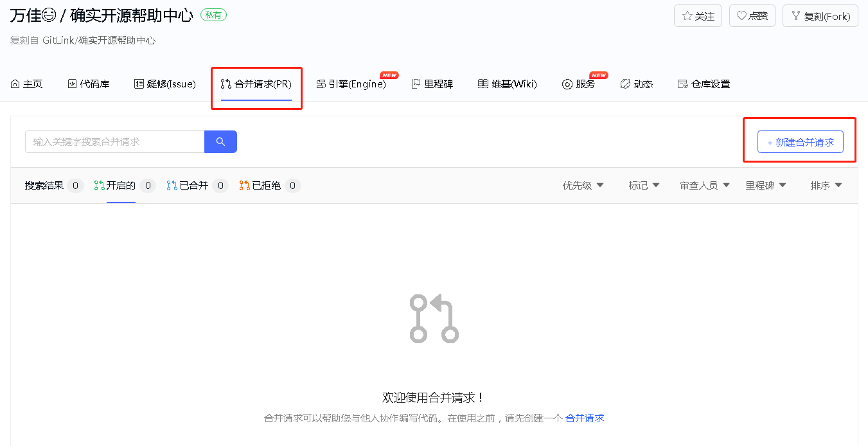Expand the 标记 label dropdown

tap(644, 186)
